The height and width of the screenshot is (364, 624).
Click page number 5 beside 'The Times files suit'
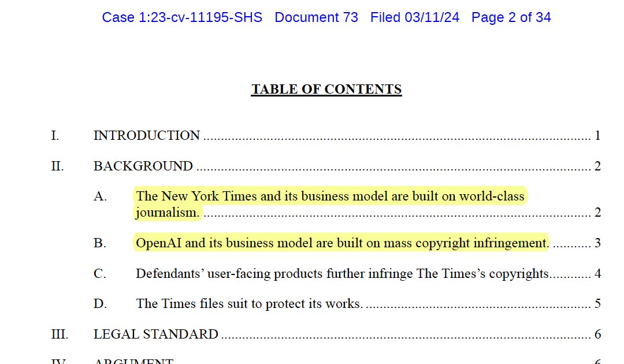pos(597,304)
